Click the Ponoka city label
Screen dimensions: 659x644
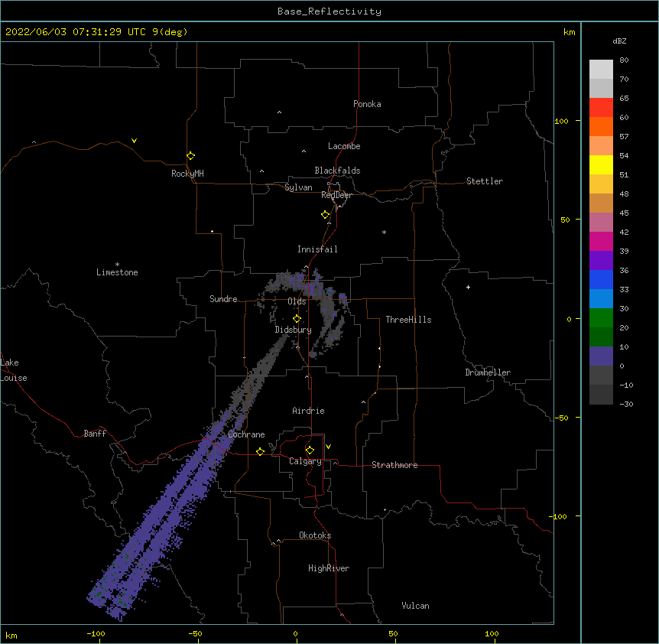point(367,104)
